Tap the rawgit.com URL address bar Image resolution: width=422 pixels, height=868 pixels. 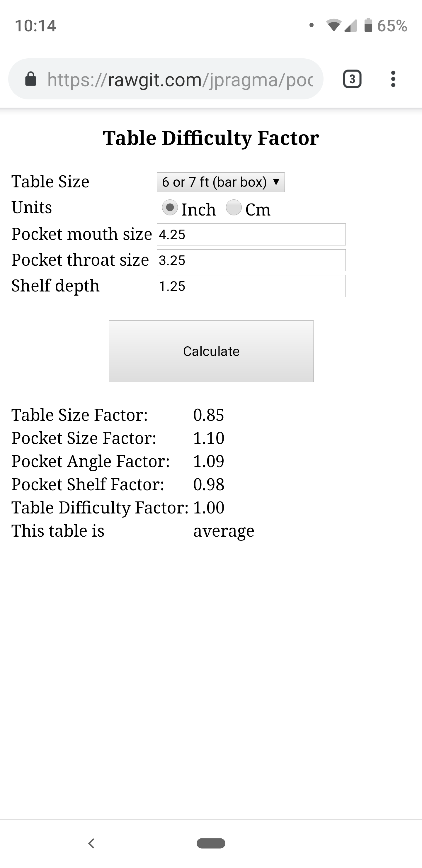(180, 79)
